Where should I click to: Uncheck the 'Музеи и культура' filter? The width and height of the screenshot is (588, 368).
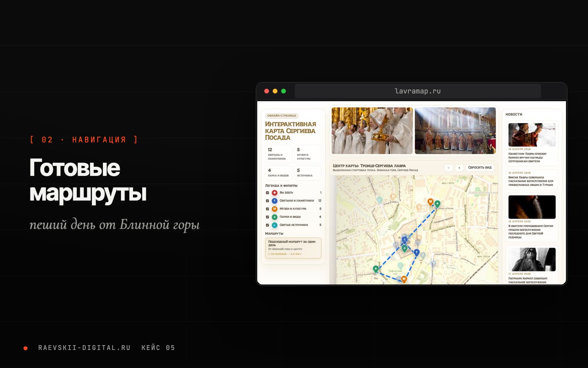click(267, 209)
